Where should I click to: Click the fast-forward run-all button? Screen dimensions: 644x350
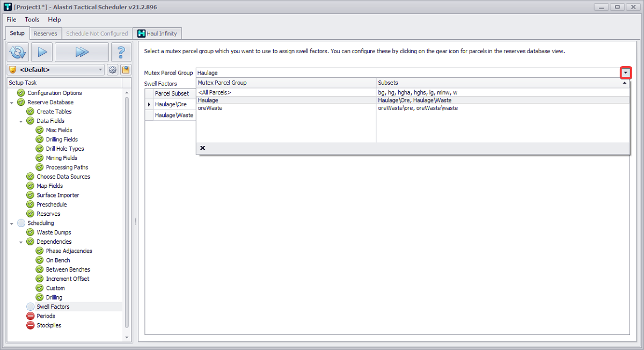82,52
